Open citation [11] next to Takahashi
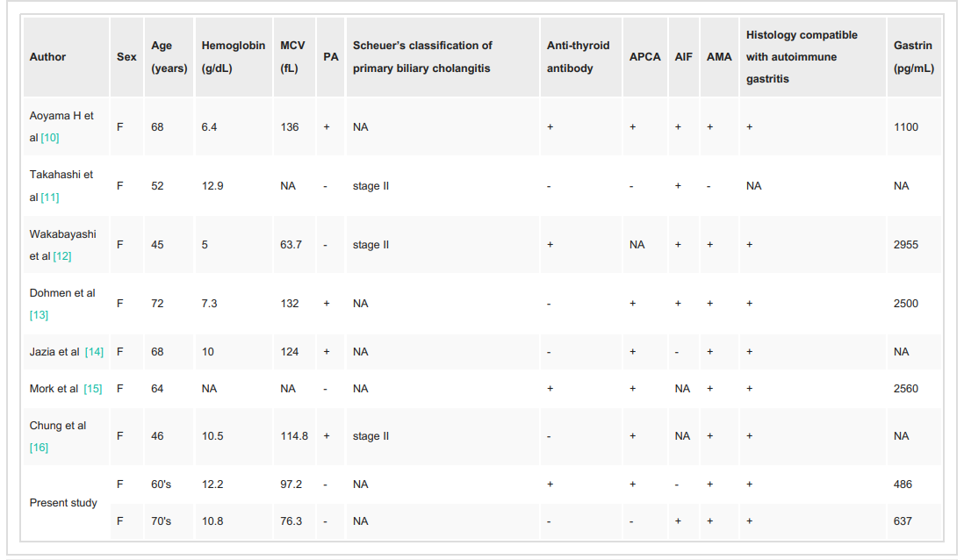This screenshot has width=964, height=560. coord(50,197)
